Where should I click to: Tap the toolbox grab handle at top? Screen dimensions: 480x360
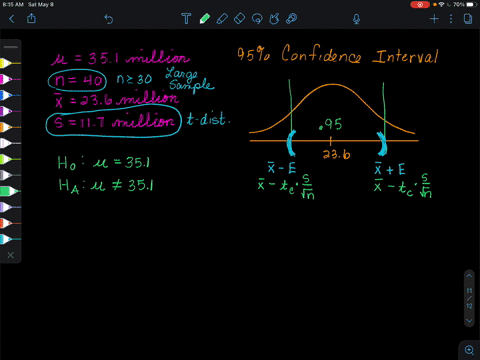tap(11, 47)
